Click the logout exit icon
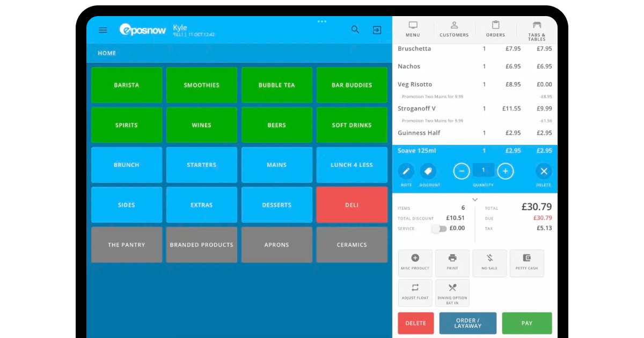The height and width of the screenshot is (338, 644). tap(377, 30)
